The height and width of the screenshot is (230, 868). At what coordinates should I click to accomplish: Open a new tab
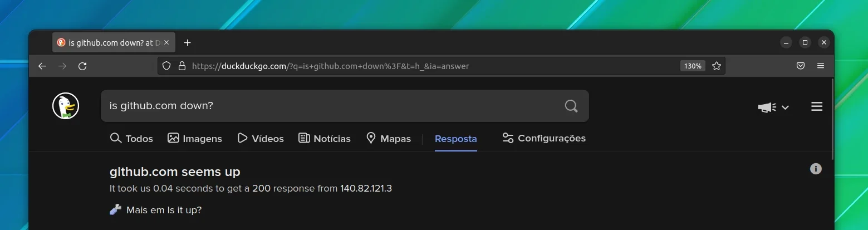[188, 42]
